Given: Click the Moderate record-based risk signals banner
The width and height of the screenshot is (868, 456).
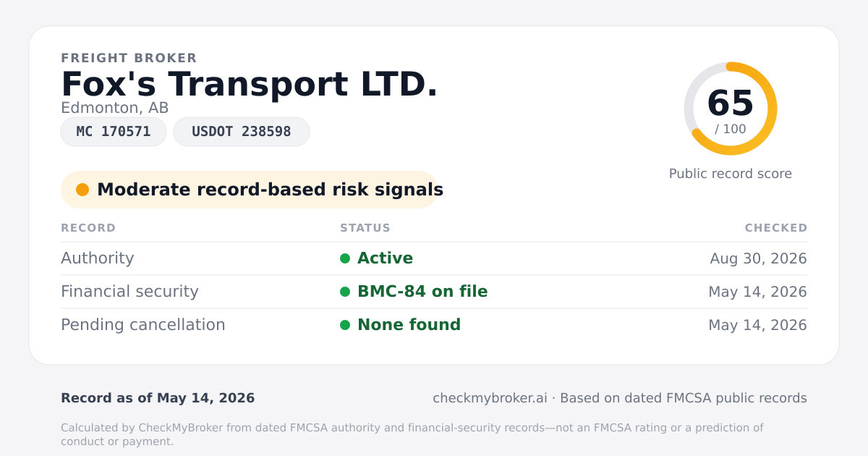Looking at the screenshot, I should [250, 190].
